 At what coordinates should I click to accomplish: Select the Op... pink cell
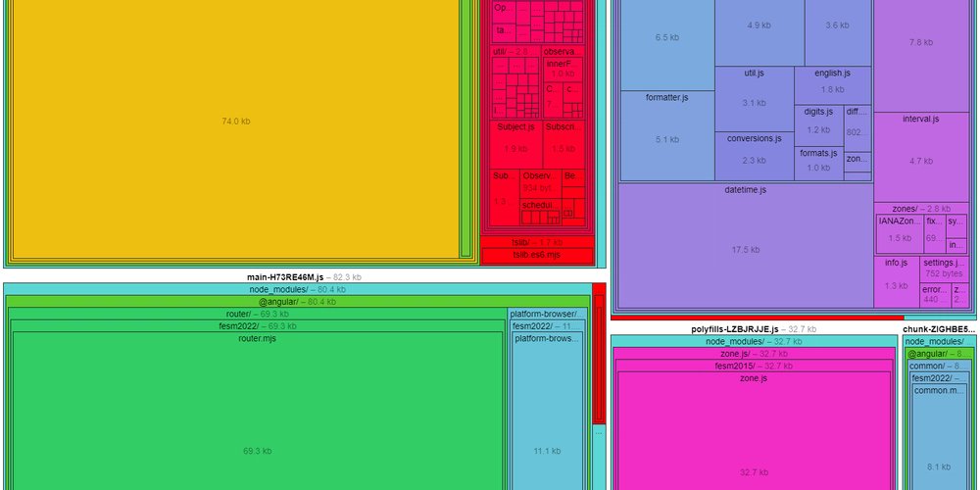tap(503, 12)
